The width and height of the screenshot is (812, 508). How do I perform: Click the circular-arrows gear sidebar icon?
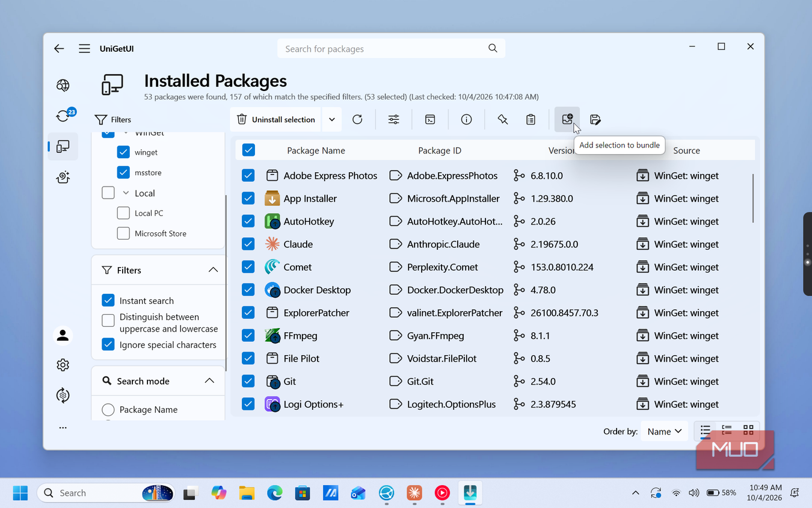click(63, 395)
